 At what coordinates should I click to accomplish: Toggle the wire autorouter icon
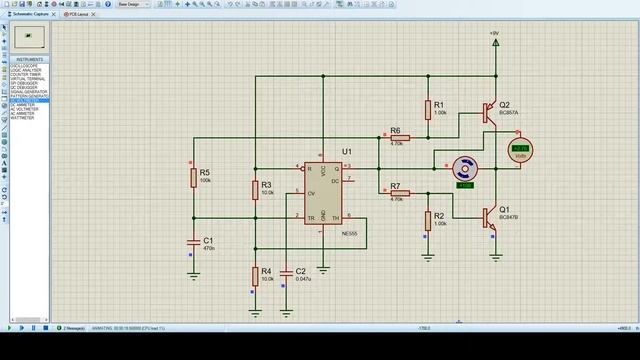pos(339,4)
